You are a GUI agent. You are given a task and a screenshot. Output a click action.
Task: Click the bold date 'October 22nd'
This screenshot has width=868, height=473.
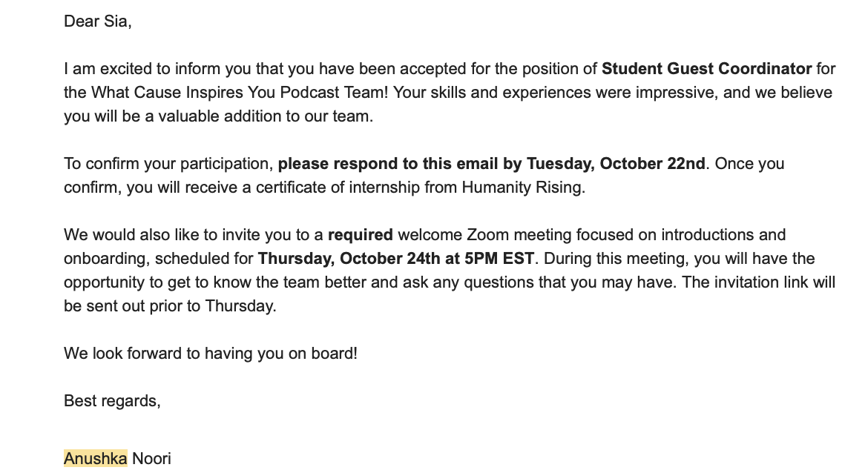[x=652, y=164]
